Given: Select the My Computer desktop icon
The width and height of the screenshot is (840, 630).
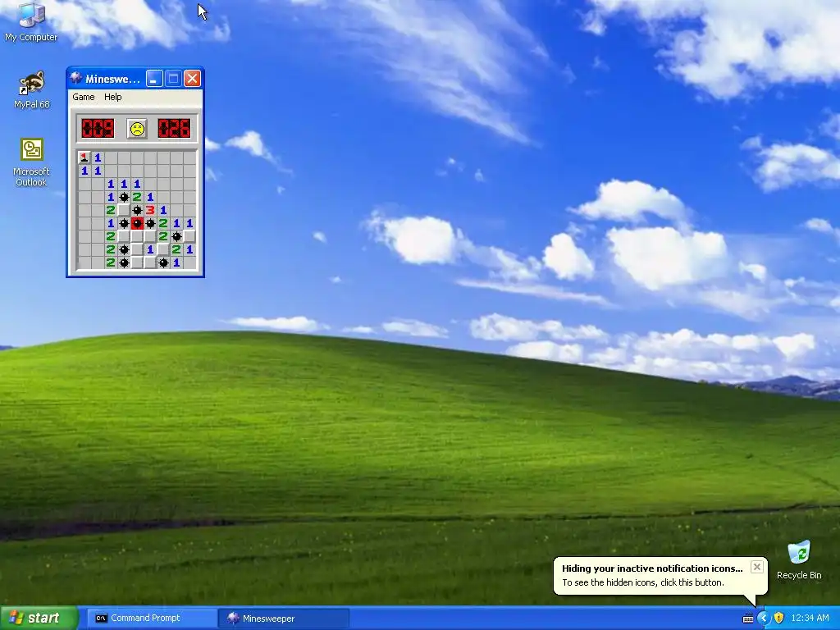Looking at the screenshot, I should (x=31, y=22).
